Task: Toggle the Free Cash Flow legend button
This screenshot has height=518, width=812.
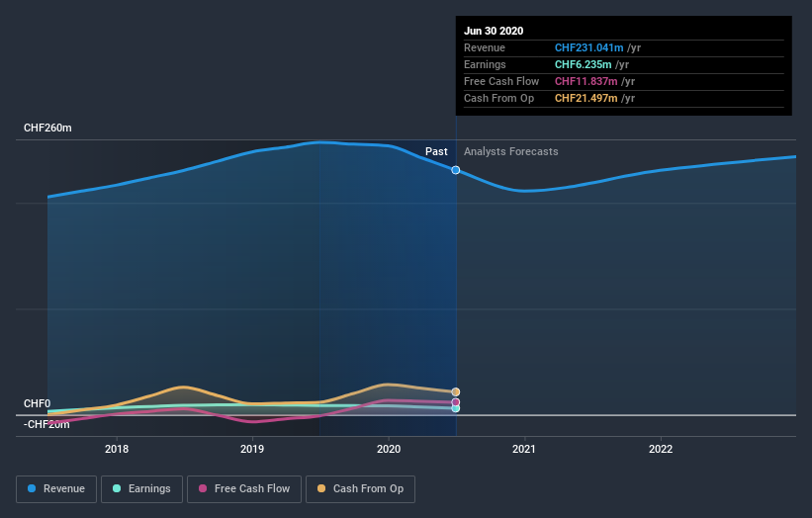Action: (244, 489)
